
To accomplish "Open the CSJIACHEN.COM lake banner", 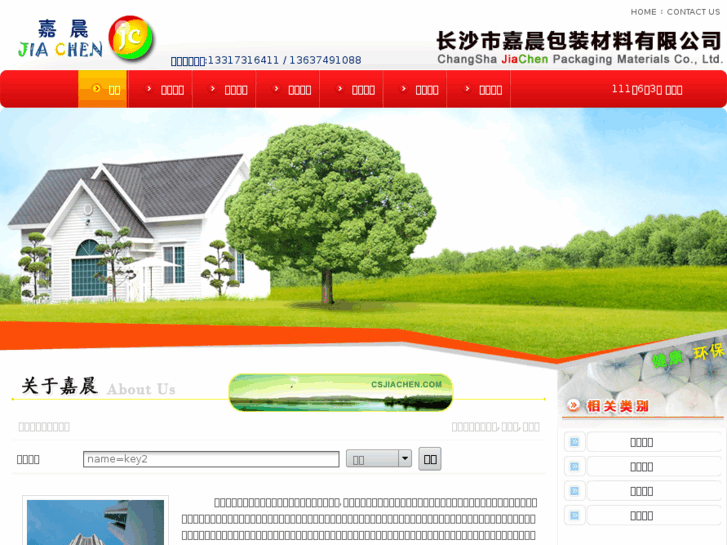I will (x=341, y=392).
